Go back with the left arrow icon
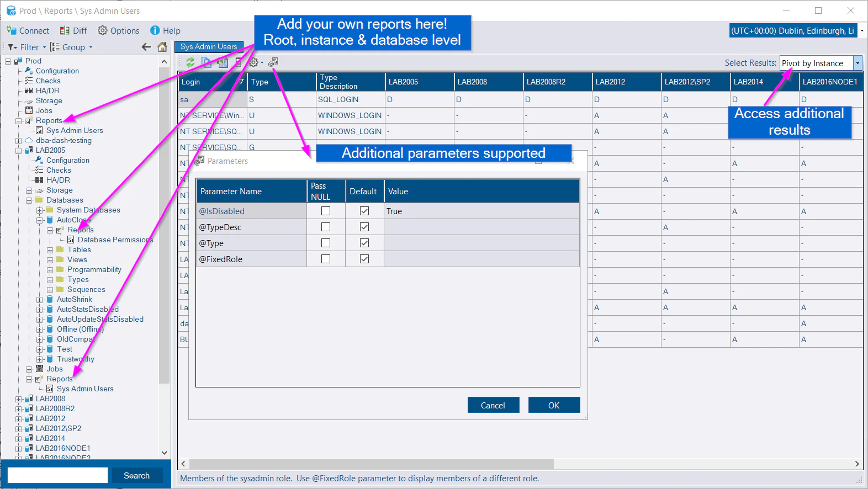 146,47
